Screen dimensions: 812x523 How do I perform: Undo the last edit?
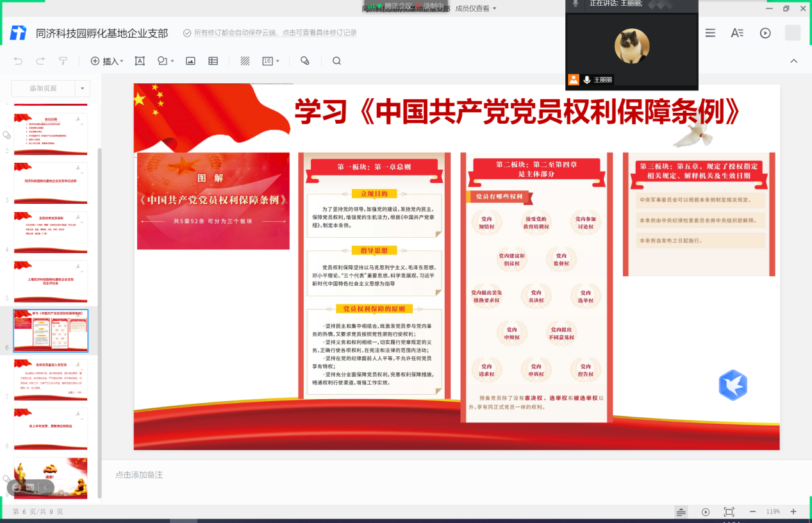click(18, 61)
